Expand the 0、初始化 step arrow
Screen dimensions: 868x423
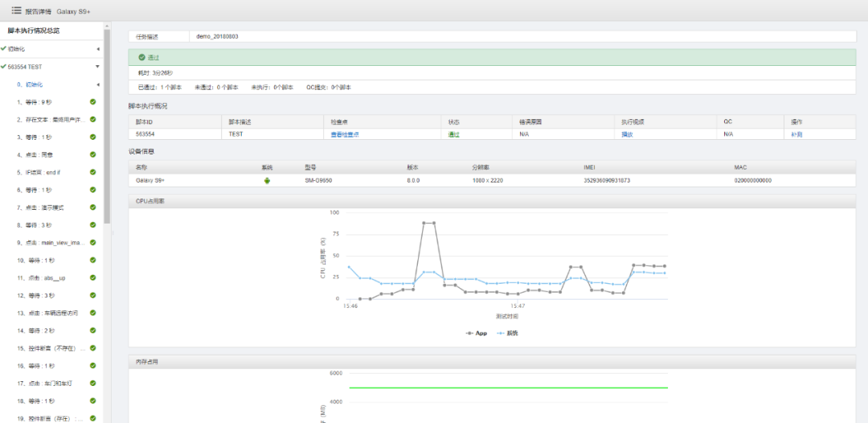(x=98, y=84)
